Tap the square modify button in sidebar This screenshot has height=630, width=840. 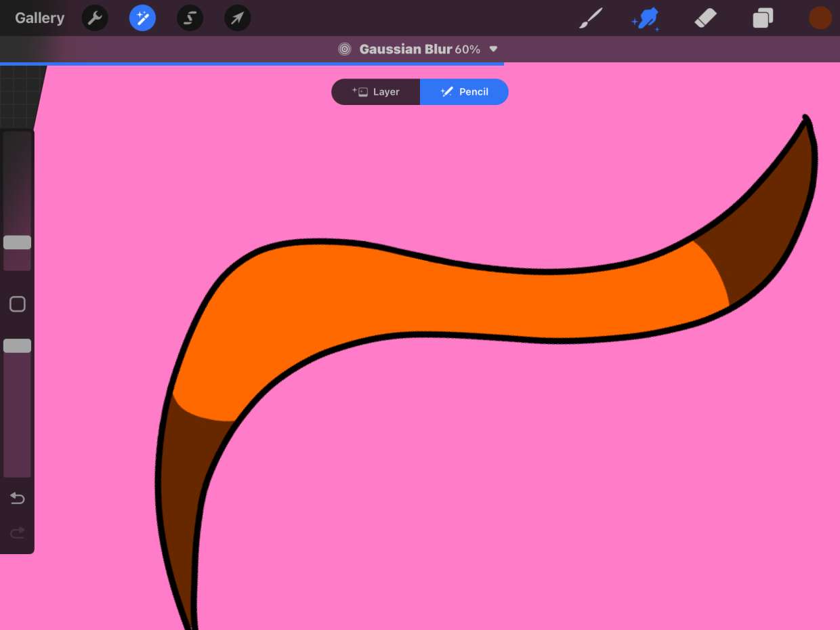(x=18, y=304)
